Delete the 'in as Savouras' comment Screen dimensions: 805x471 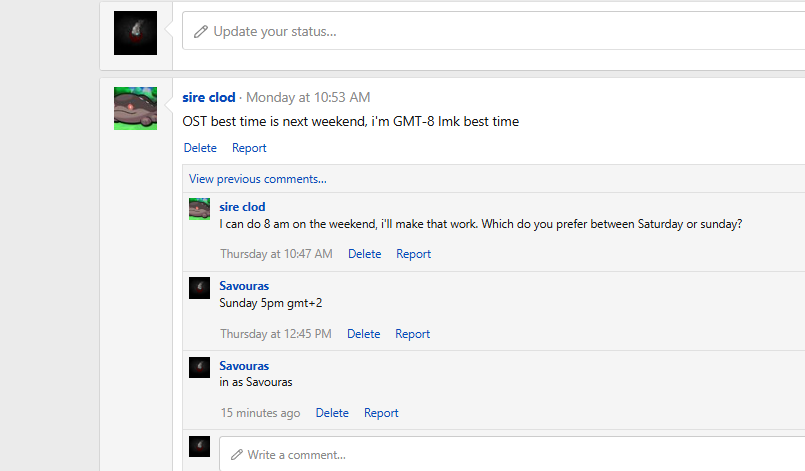332,413
